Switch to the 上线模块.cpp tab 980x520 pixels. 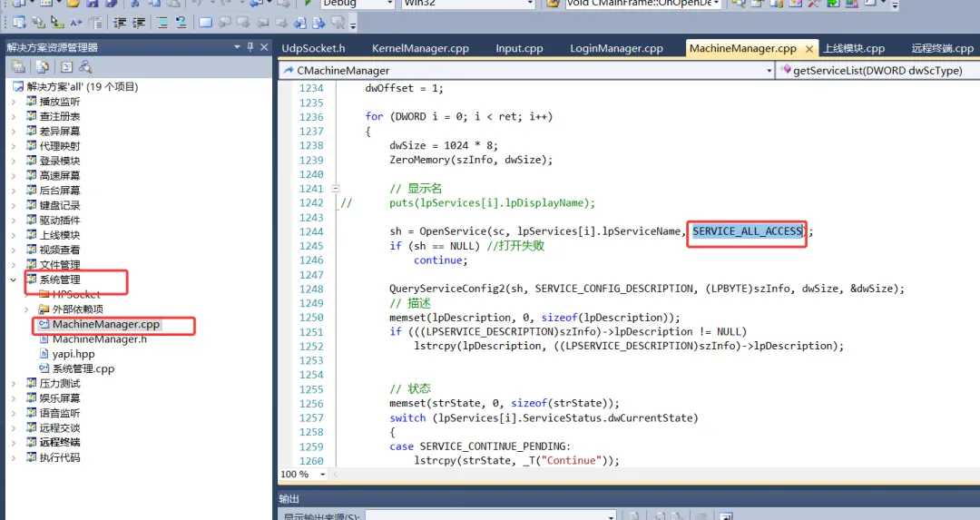(x=854, y=48)
